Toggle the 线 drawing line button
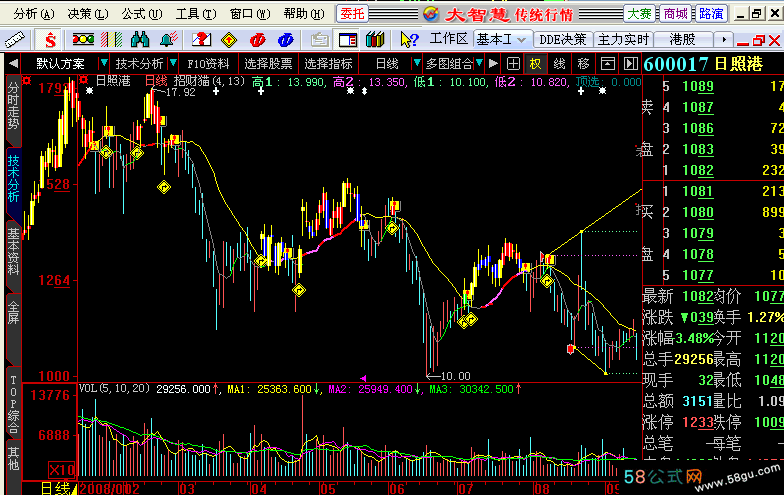Screen dimensions: 784x495 [x=559, y=63]
